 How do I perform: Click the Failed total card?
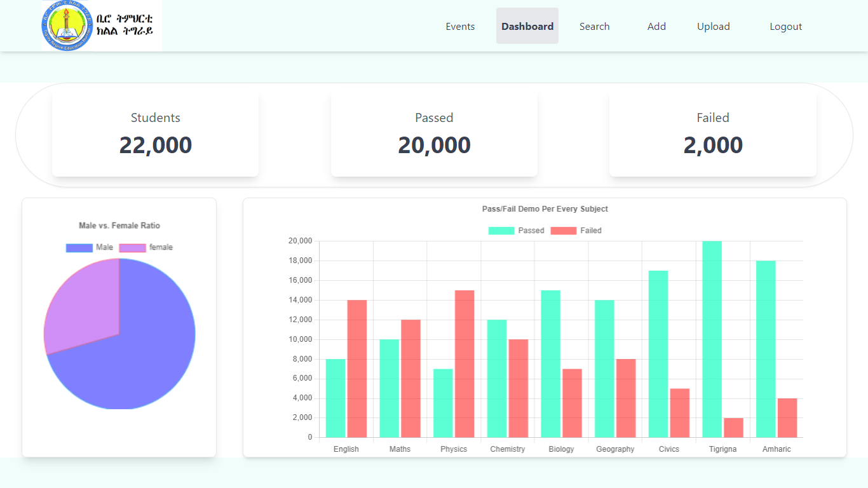(x=712, y=134)
